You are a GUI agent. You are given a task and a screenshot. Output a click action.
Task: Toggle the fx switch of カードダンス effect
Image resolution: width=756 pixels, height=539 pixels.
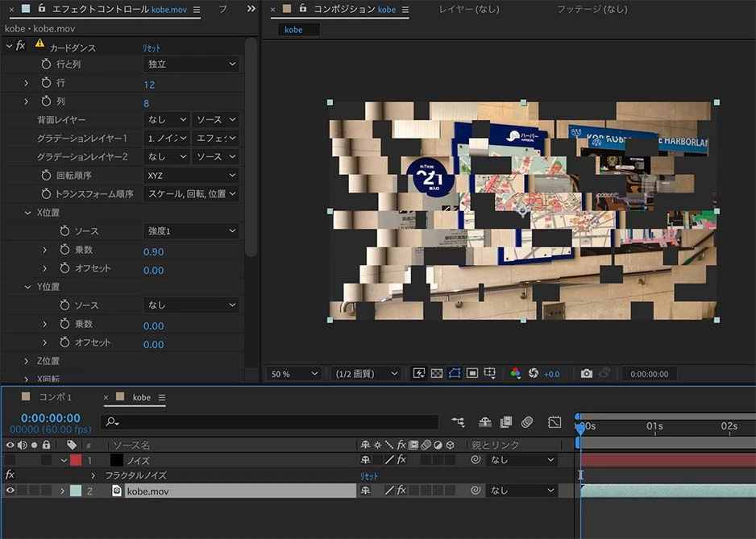point(21,46)
